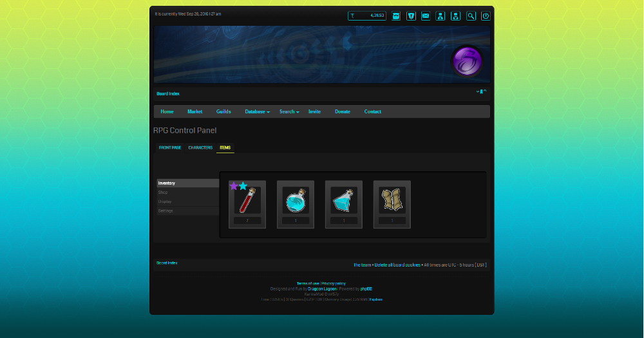This screenshot has height=338, width=644.
Task: Go to Home in navigation bar
Action: (x=167, y=112)
